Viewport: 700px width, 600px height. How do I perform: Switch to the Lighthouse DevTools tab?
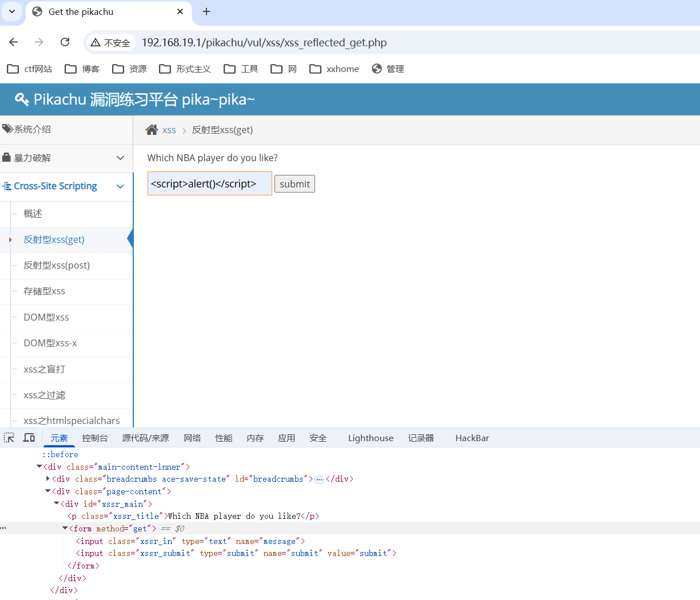[x=371, y=438]
